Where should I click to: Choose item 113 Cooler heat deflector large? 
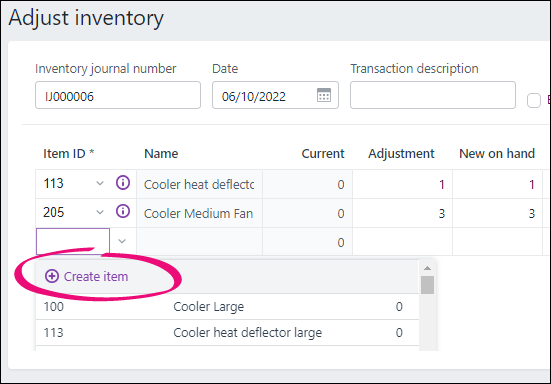coord(227,333)
